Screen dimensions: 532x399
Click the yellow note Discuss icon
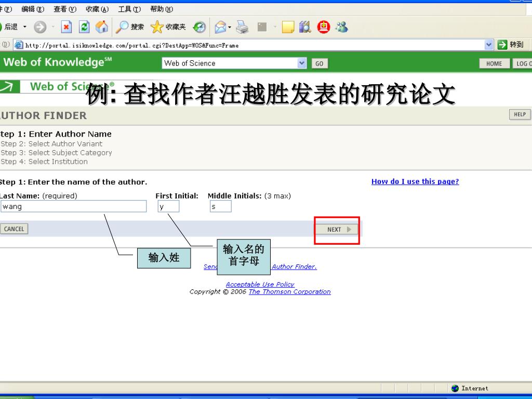tap(288, 27)
